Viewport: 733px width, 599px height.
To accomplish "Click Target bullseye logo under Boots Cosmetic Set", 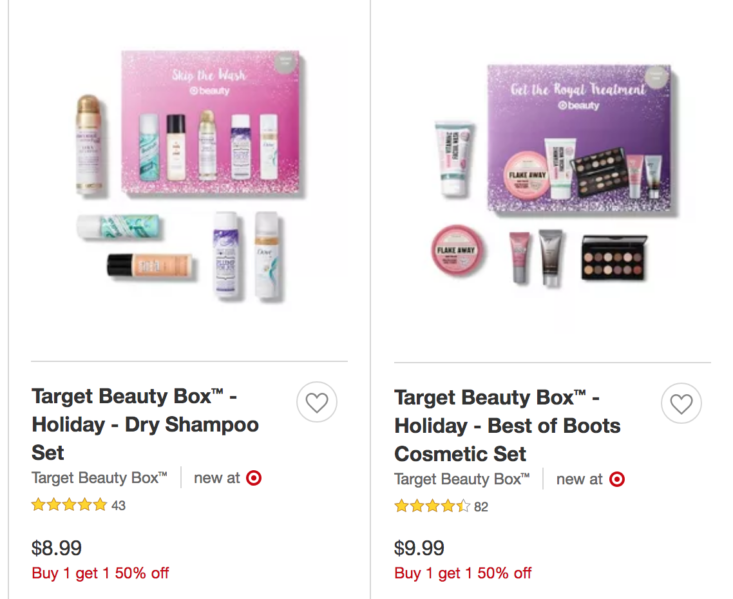I will click(617, 479).
